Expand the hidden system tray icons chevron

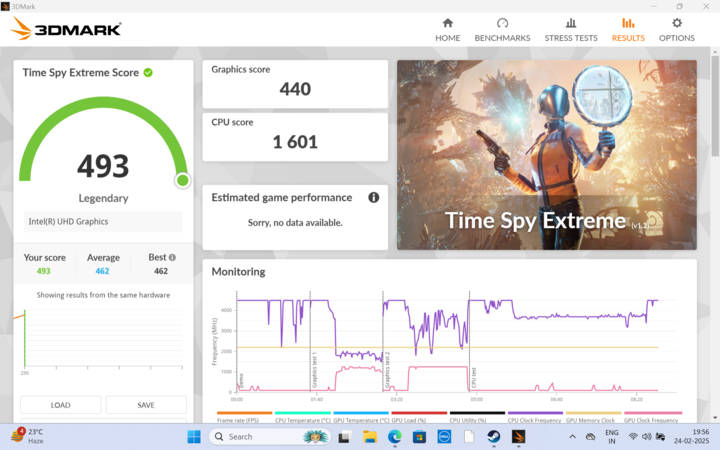pyautogui.click(x=572, y=437)
